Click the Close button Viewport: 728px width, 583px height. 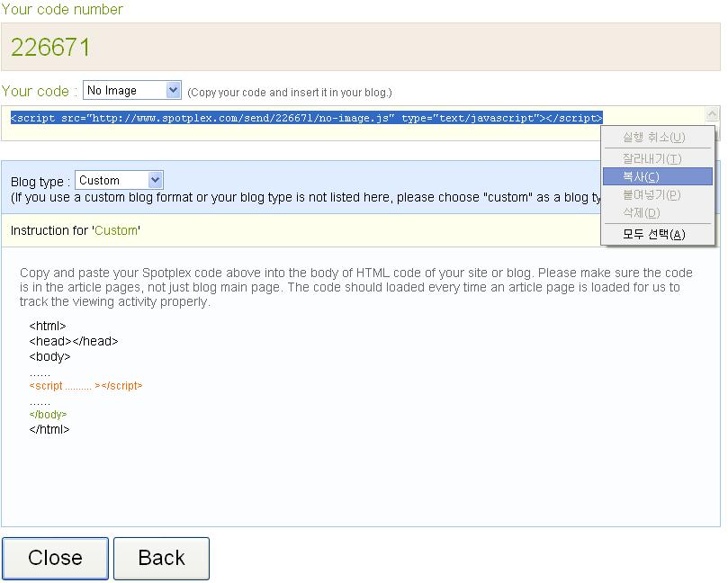coord(55,558)
